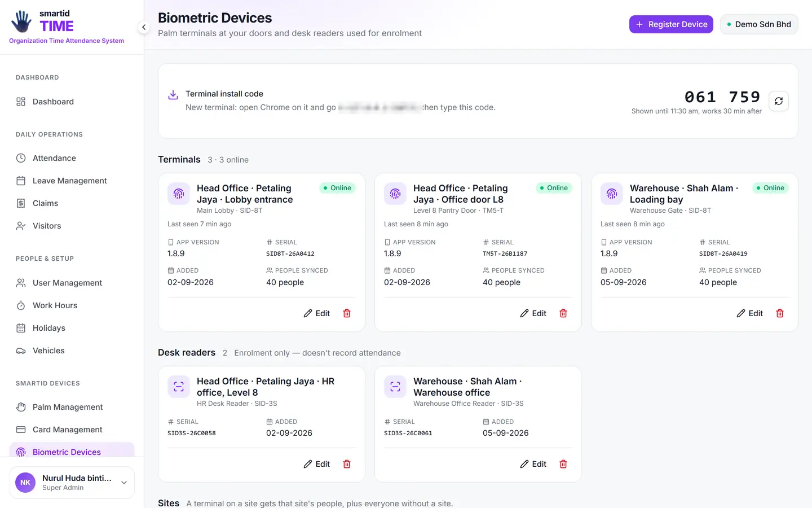Screen dimensions: 812x508
Task: Refresh the terminal install code
Action: pos(779,101)
